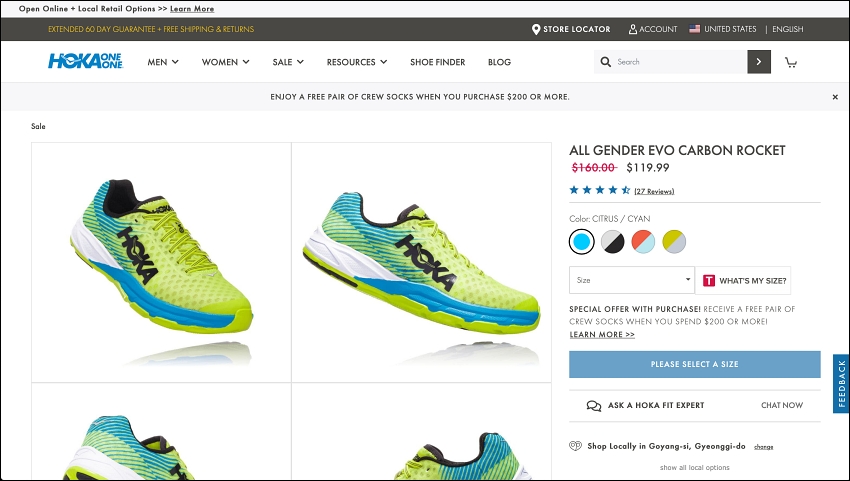This screenshot has width=850, height=481.
Task: Click UNITED STATES country selector
Action: point(730,29)
